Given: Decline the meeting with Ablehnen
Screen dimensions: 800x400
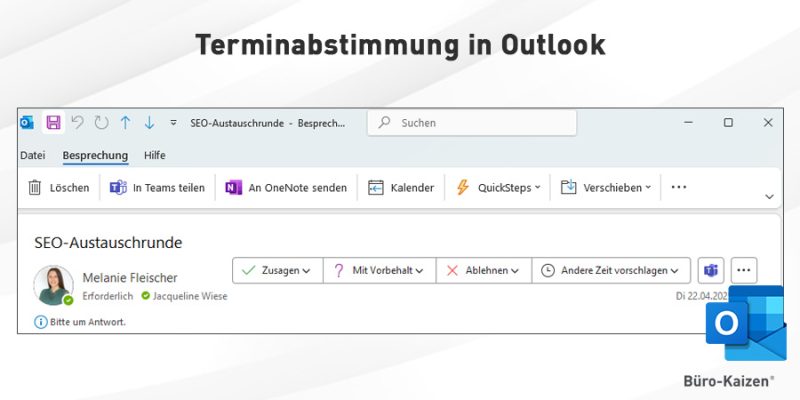Looking at the screenshot, I should point(483,270).
